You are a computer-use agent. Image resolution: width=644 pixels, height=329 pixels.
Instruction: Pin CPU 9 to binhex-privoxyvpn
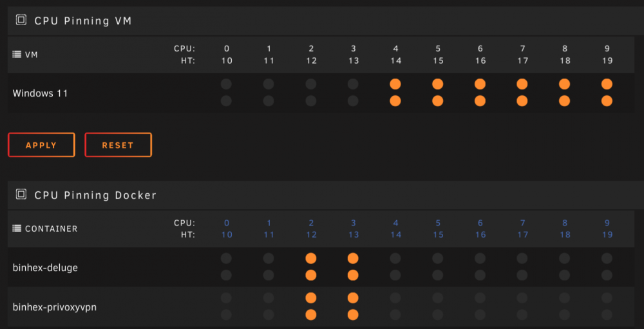coord(607,298)
